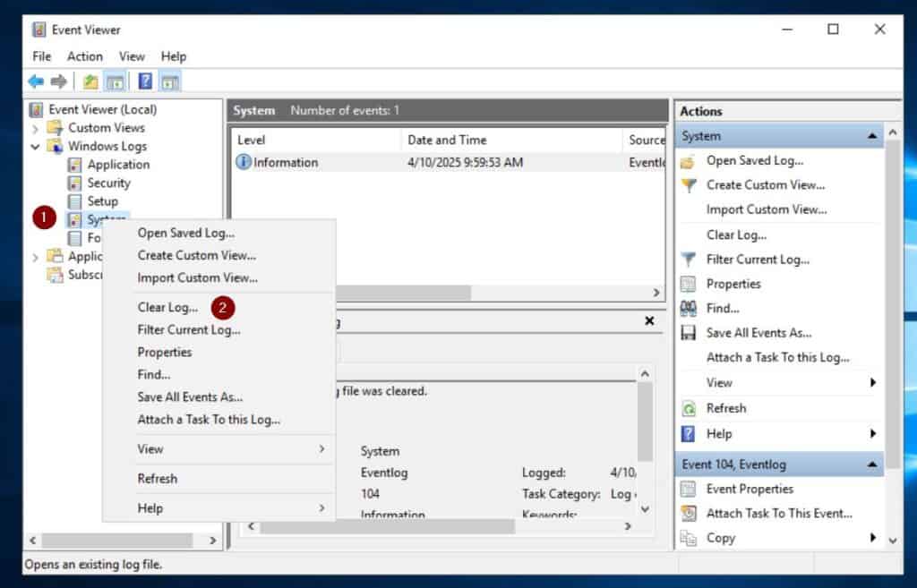Click the Actions pane vertical scrollbar
The width and height of the screenshot is (917, 588).
[x=893, y=304]
